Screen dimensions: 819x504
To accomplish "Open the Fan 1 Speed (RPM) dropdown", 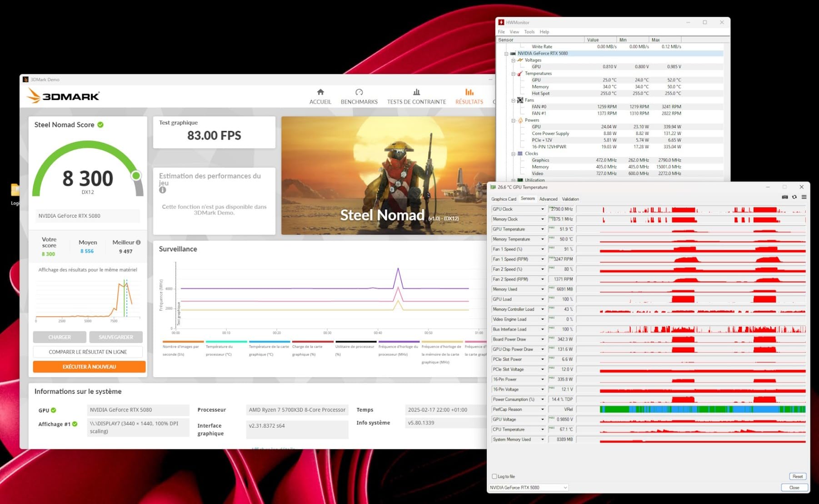I will click(542, 259).
